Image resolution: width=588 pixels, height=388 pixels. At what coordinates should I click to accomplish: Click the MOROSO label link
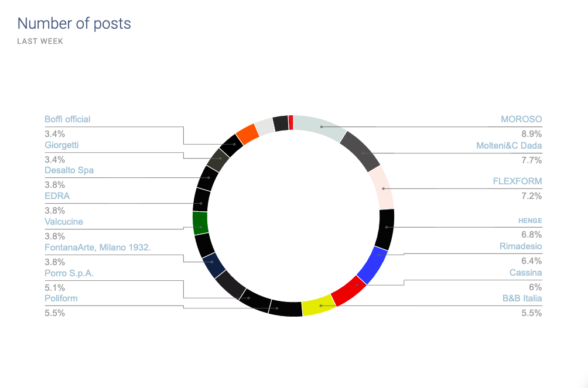coord(521,119)
